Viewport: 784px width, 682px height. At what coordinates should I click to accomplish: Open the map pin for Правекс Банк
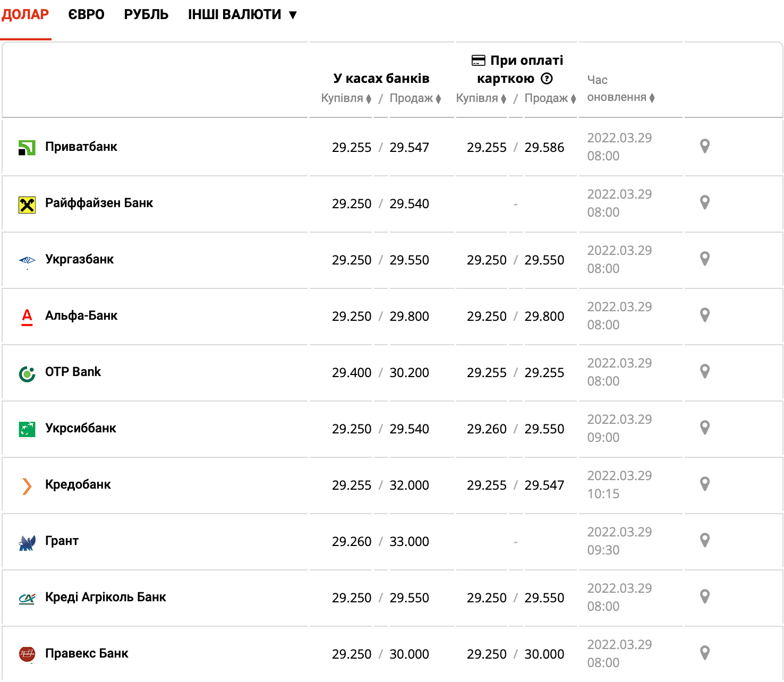pyautogui.click(x=704, y=653)
